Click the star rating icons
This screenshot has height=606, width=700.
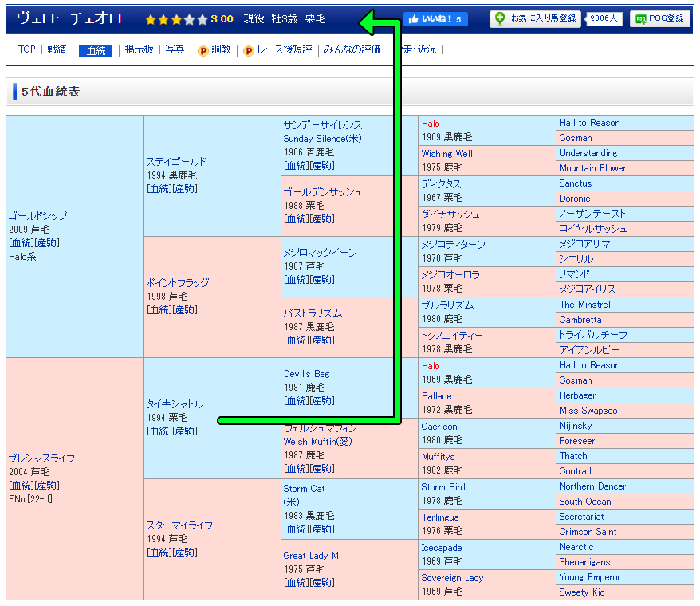[176, 19]
